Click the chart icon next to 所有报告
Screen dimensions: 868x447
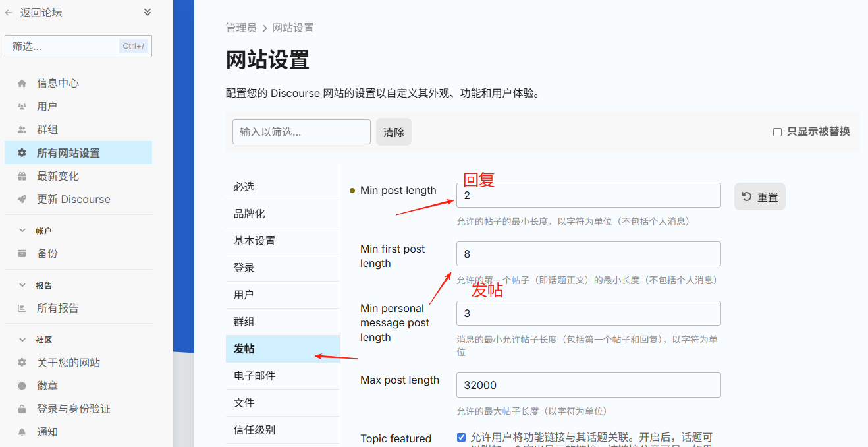pos(22,308)
